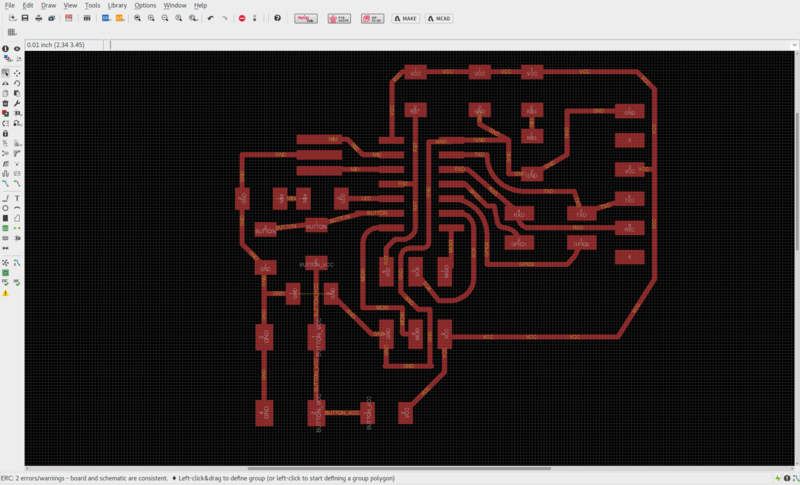
Task: Select the Change wrench tool
Action: pos(17,104)
